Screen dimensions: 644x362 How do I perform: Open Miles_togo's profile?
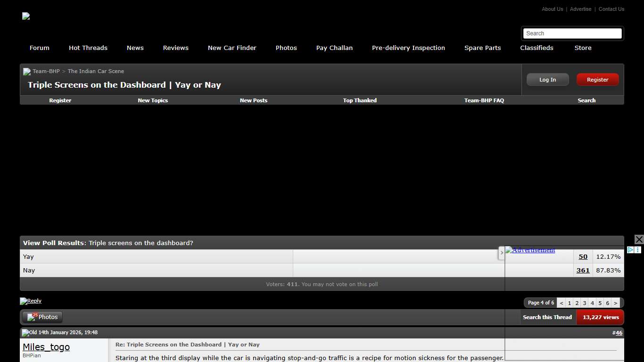tap(46, 347)
